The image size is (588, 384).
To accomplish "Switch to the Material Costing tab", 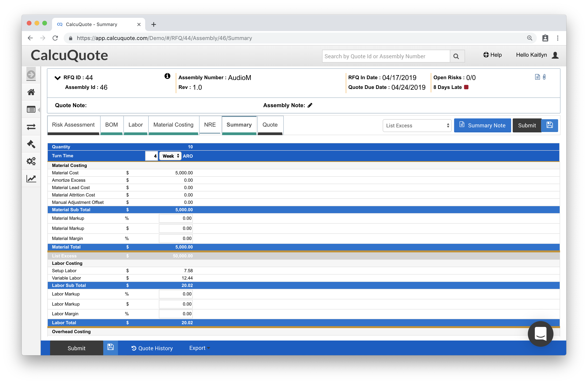I will coord(173,125).
